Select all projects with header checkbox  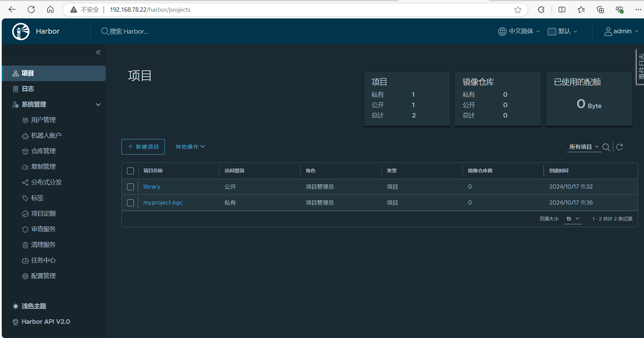coord(130,171)
